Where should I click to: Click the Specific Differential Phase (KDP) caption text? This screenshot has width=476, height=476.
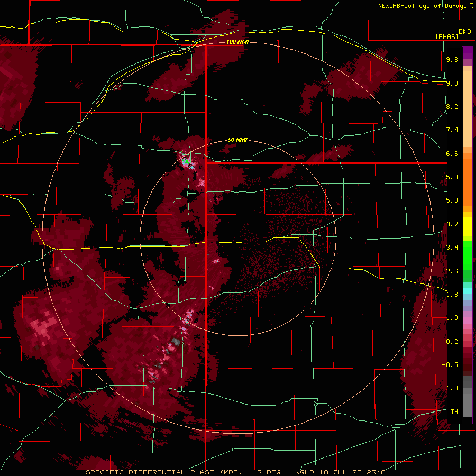[x=164, y=472]
